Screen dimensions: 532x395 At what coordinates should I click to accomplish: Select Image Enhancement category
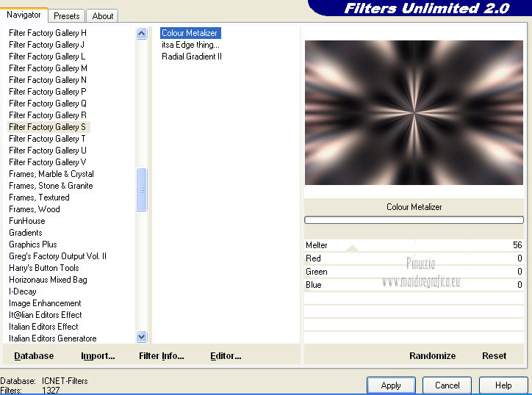(x=45, y=303)
